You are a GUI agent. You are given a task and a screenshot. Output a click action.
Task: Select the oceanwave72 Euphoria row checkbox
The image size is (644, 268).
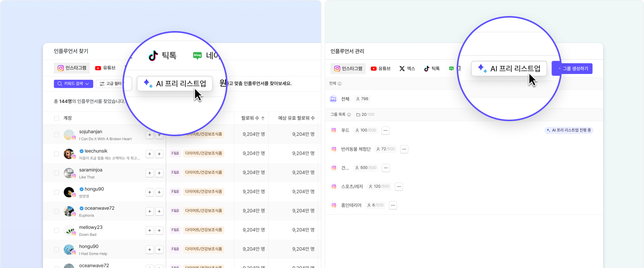(57, 211)
